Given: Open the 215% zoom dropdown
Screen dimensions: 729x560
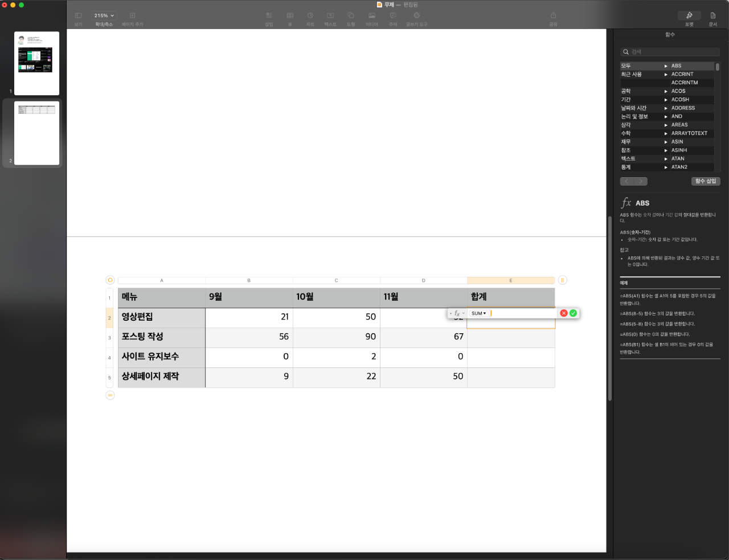Looking at the screenshot, I should 104,15.
